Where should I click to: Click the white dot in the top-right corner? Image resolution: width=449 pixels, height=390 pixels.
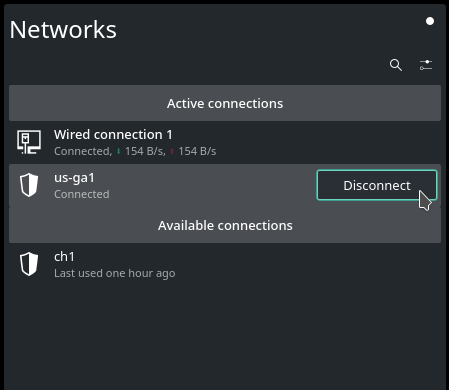pyautogui.click(x=430, y=21)
